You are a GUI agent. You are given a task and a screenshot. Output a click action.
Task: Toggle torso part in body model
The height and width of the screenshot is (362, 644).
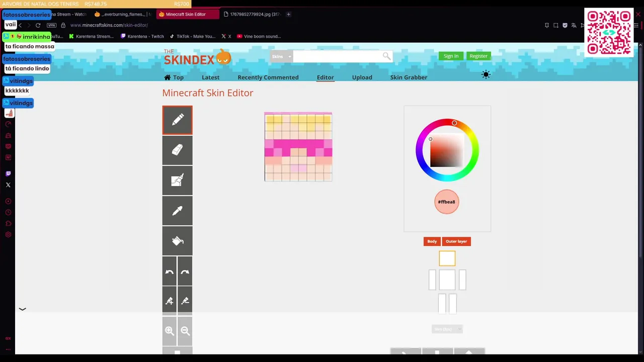447,280
